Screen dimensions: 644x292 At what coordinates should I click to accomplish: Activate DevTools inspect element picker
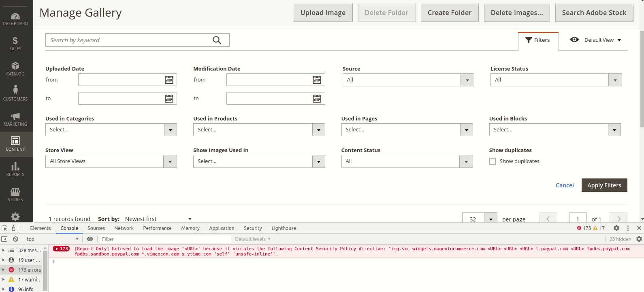click(x=4, y=228)
